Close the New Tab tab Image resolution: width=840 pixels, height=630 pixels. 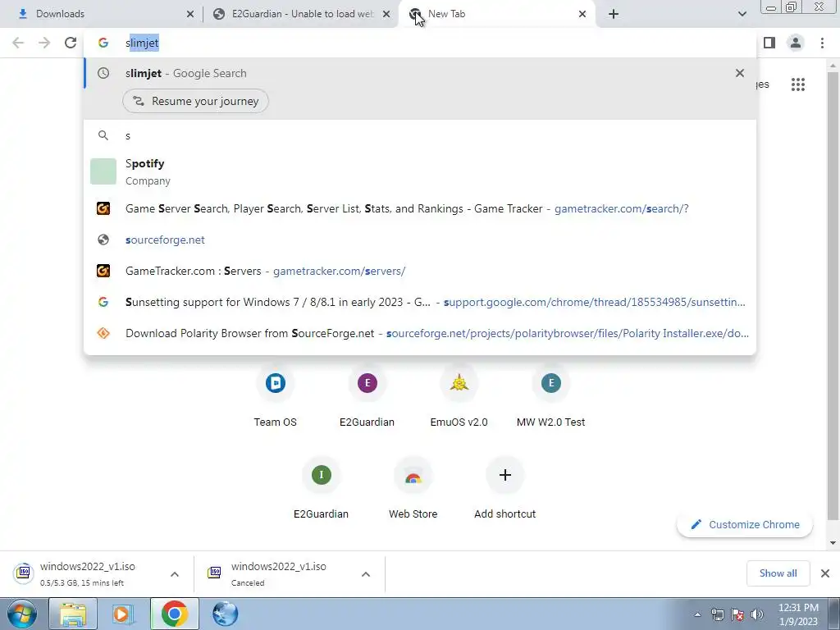[x=582, y=14]
